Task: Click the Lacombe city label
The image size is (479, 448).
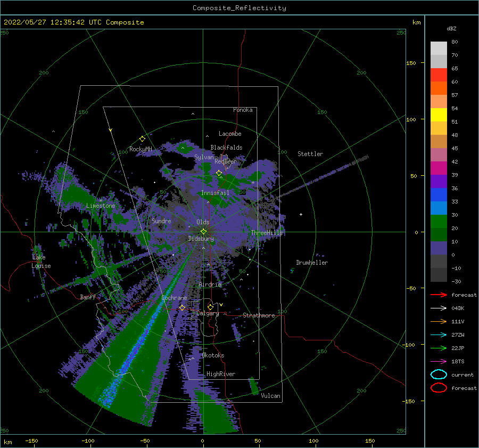Action: [x=230, y=134]
